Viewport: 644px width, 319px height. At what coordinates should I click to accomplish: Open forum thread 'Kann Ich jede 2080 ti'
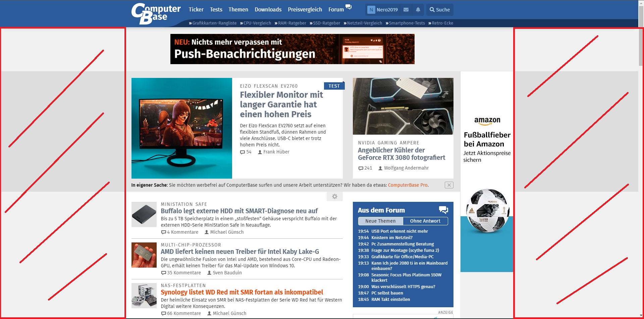(x=410, y=266)
